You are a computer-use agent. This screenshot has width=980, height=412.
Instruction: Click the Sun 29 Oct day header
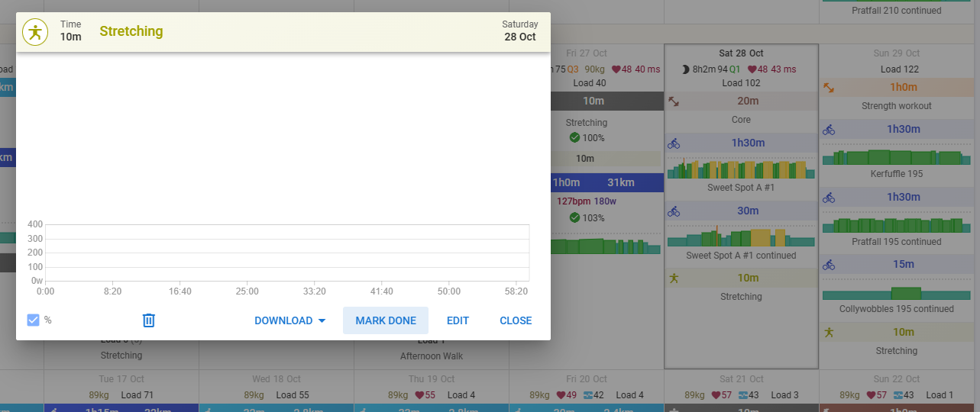[896, 53]
